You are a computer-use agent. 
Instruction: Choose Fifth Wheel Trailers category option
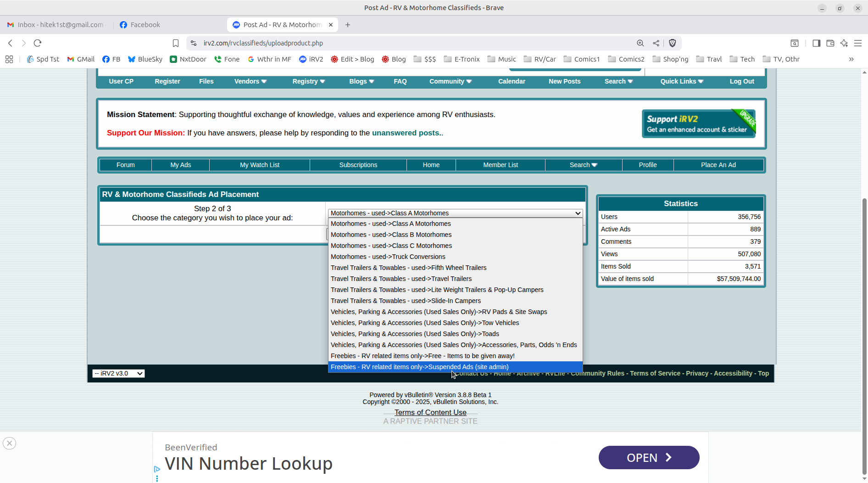[x=408, y=268]
